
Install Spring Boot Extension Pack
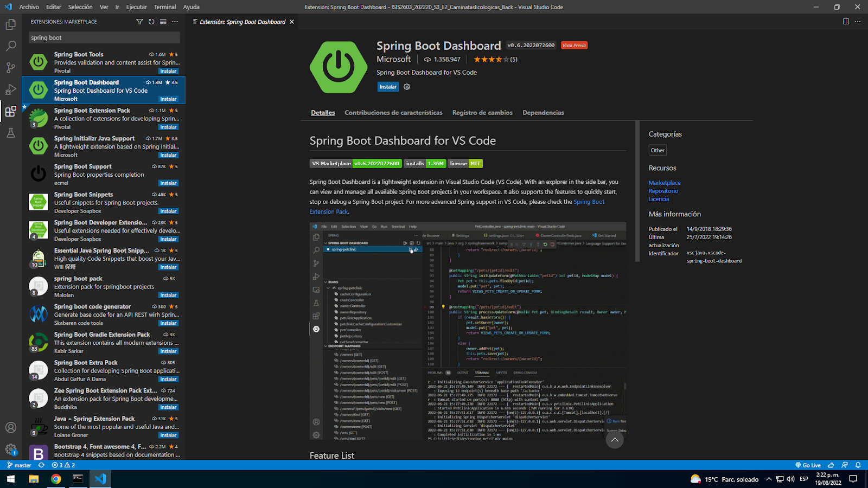click(x=168, y=127)
